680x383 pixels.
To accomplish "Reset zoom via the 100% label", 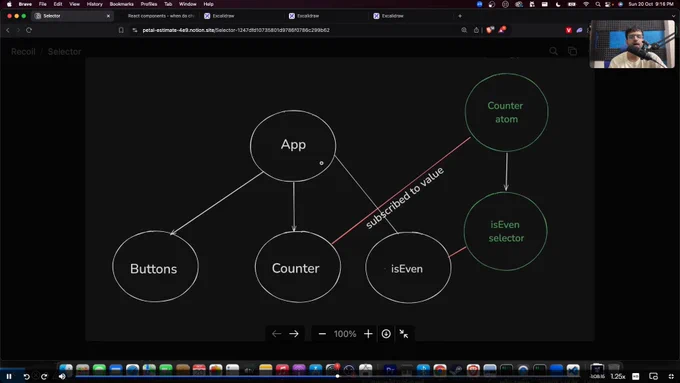I will 345,334.
